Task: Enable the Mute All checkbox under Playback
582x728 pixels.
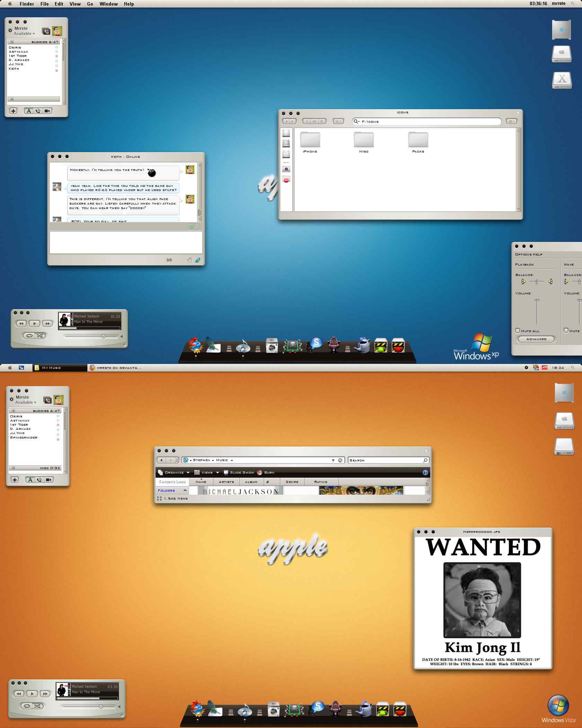Action: [518, 331]
